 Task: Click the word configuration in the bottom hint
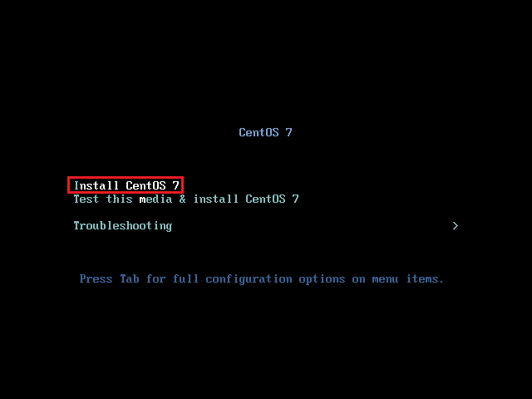pos(249,279)
